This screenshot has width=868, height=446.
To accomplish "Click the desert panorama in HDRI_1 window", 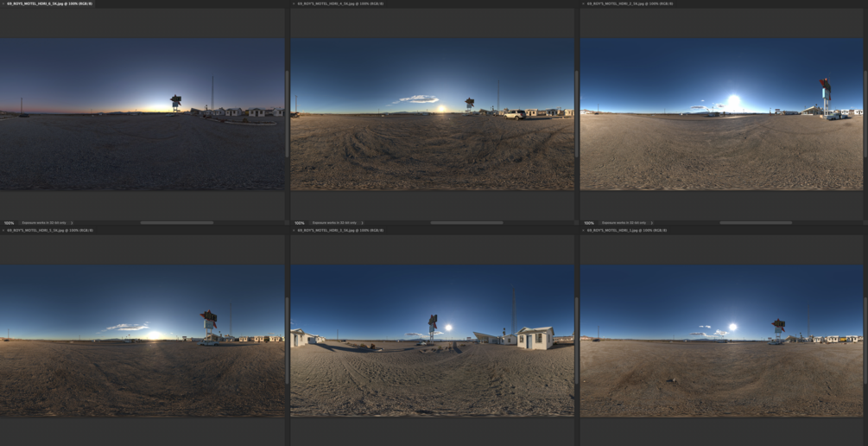I will pos(721,341).
